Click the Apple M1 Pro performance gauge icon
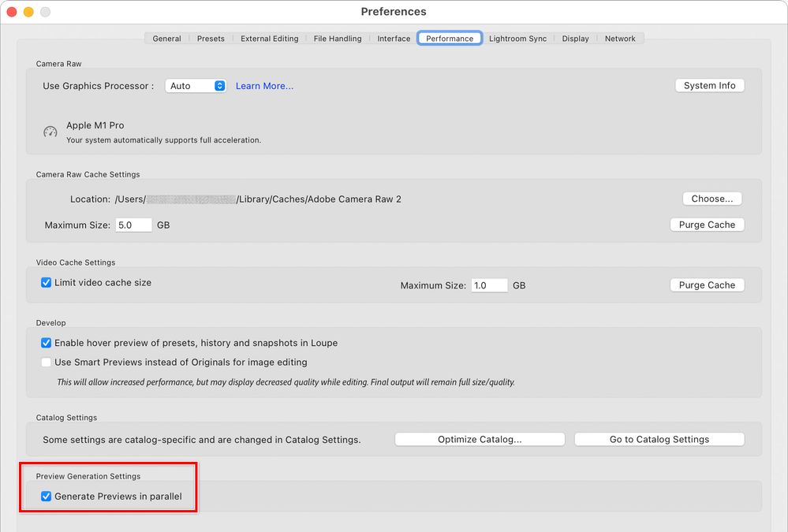The width and height of the screenshot is (788, 532). 50,132
